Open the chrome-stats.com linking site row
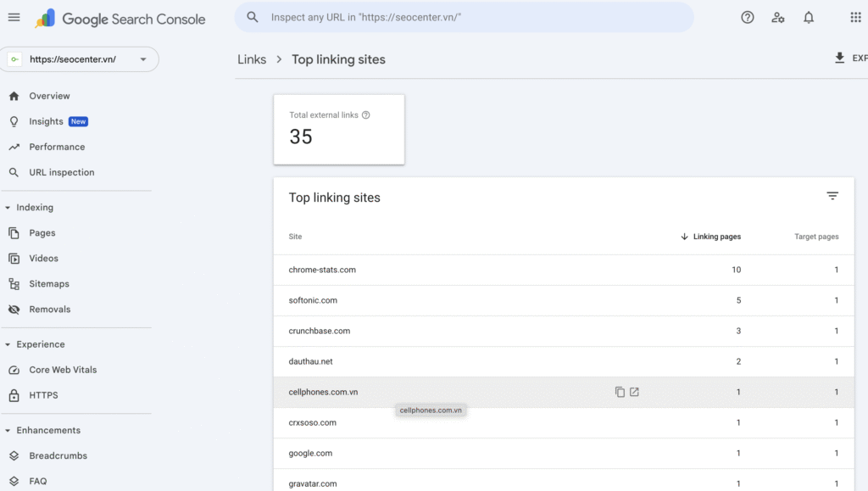The width and height of the screenshot is (868, 491). pos(322,270)
